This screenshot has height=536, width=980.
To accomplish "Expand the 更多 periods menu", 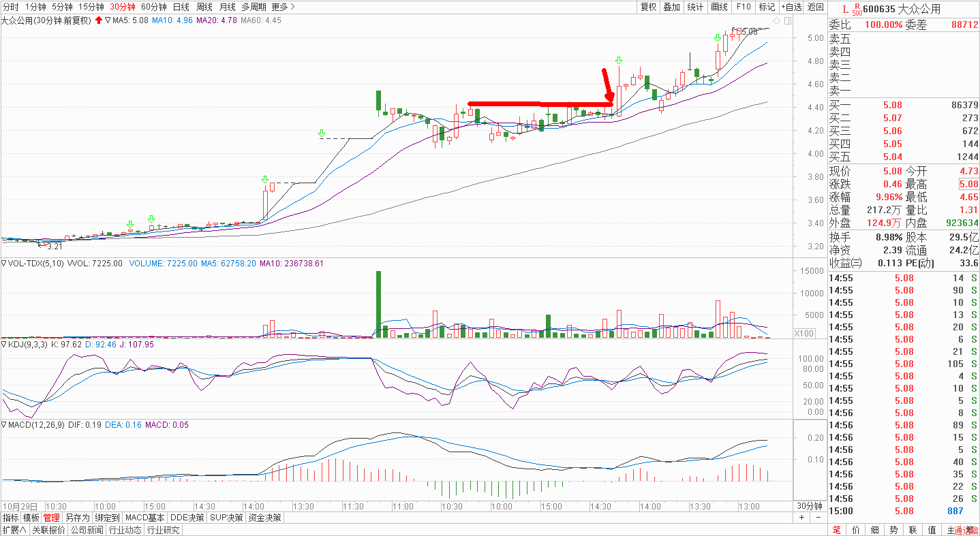I will click(x=283, y=7).
